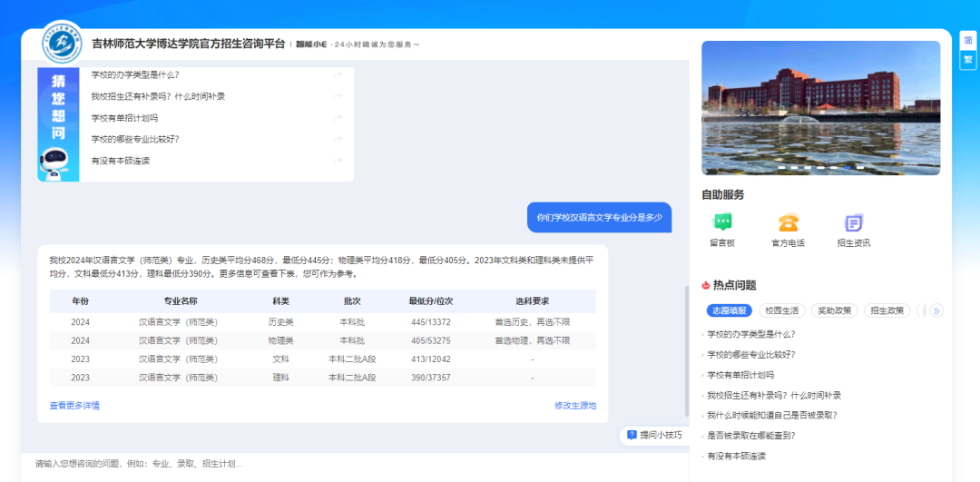Click hot question 是否被录取在哪能查到?
Screen dimensions: 980x482
(x=750, y=436)
